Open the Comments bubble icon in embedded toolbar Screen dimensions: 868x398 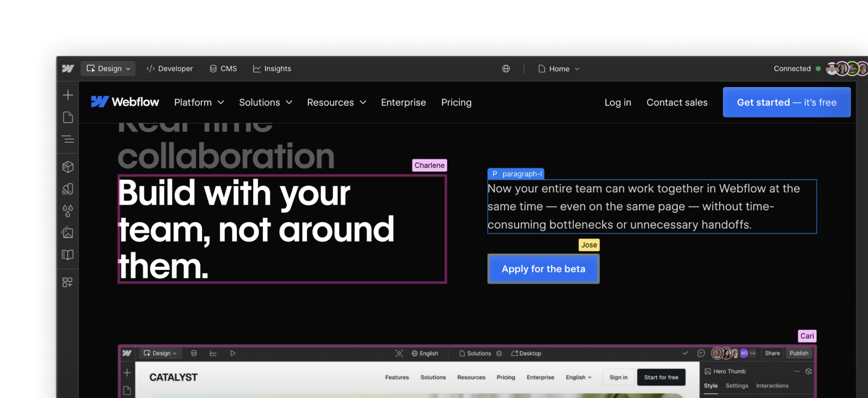coord(701,353)
